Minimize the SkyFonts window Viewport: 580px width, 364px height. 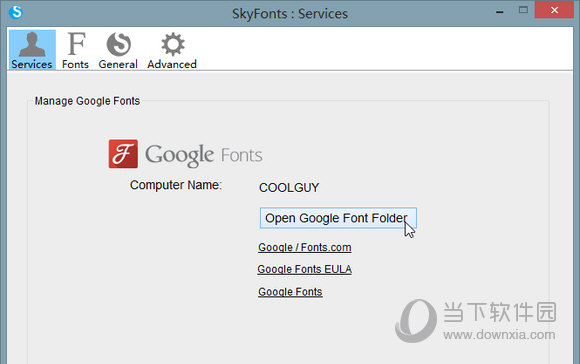[x=500, y=11]
